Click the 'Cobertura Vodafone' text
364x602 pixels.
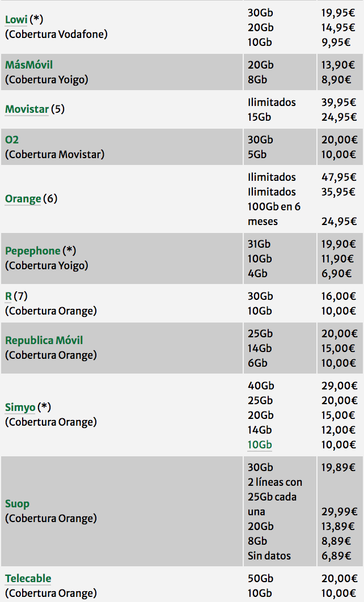point(56,34)
